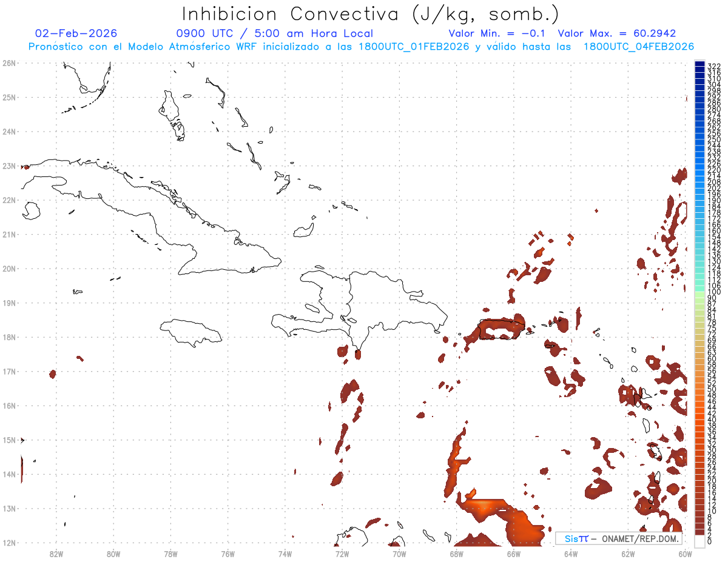The width and height of the screenshot is (728, 562).
Task: Click the white color bar segment at 0
Action: (699, 541)
